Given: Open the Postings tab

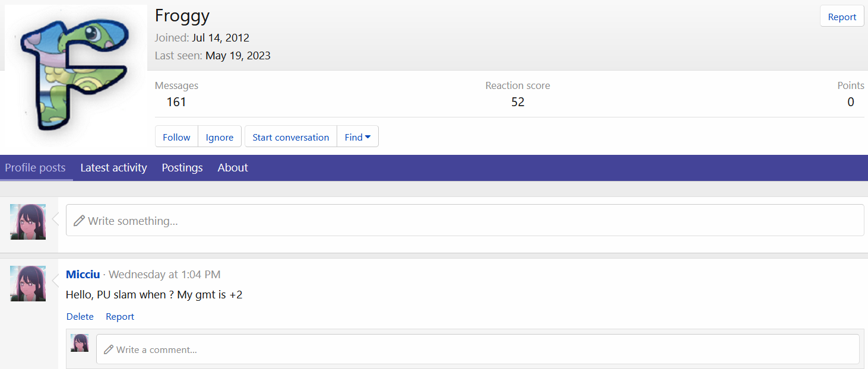Looking at the screenshot, I should [x=182, y=168].
